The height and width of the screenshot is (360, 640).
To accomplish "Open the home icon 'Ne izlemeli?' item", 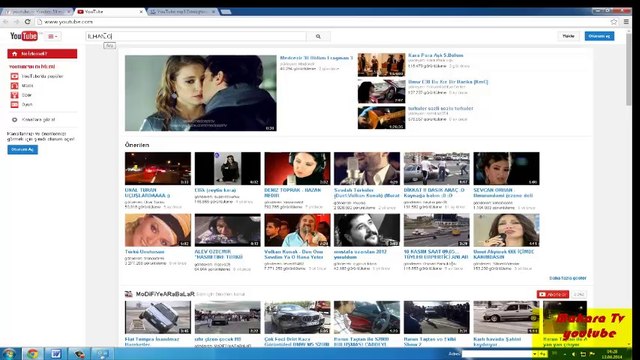I will click(x=42, y=53).
